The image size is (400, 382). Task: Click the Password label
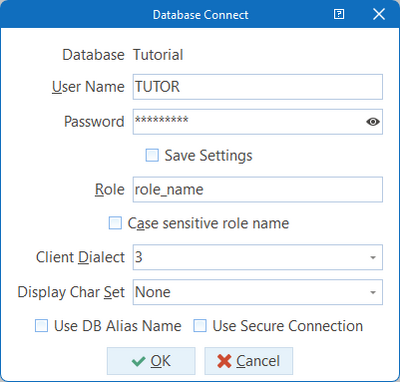coord(94,122)
